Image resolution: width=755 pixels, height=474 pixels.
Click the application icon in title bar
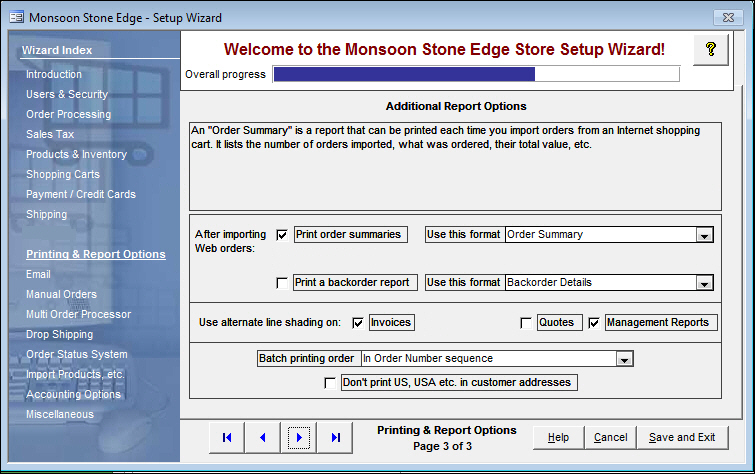point(16,18)
